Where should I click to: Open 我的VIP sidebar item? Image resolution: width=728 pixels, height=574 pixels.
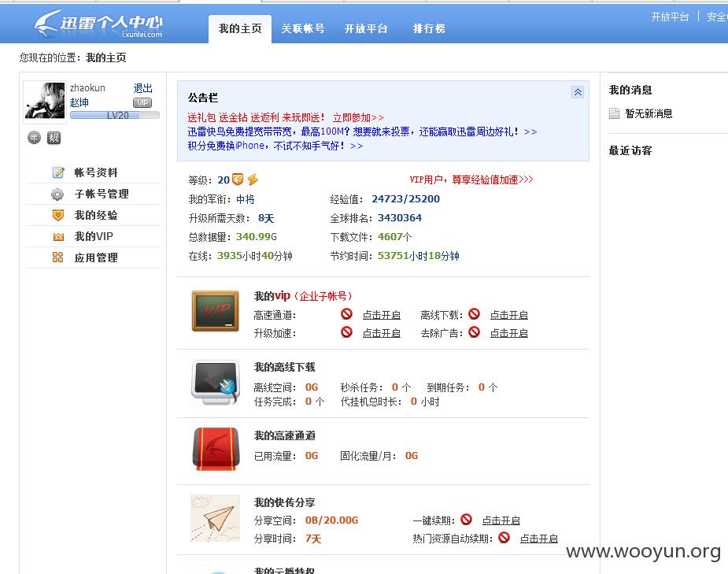[94, 236]
